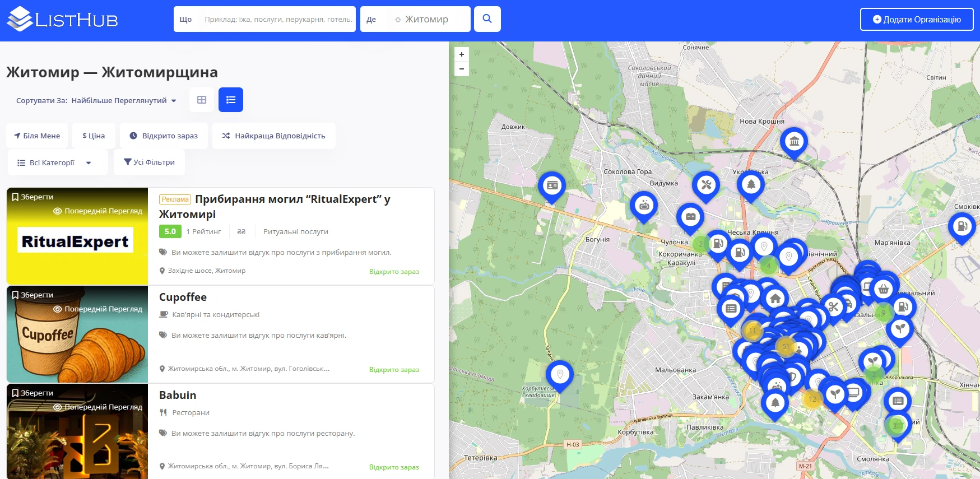
Task: Save the Babuin listing bookmark
Action: click(x=32, y=393)
